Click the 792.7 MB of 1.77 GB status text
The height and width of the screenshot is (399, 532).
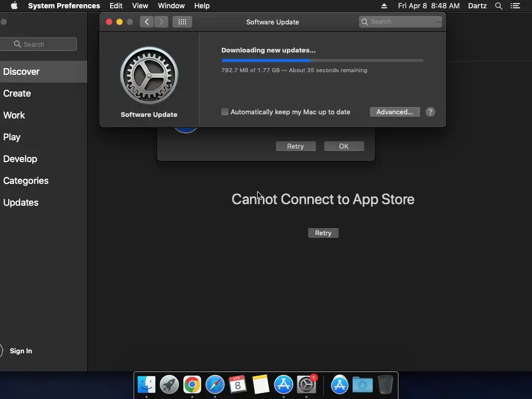294,70
